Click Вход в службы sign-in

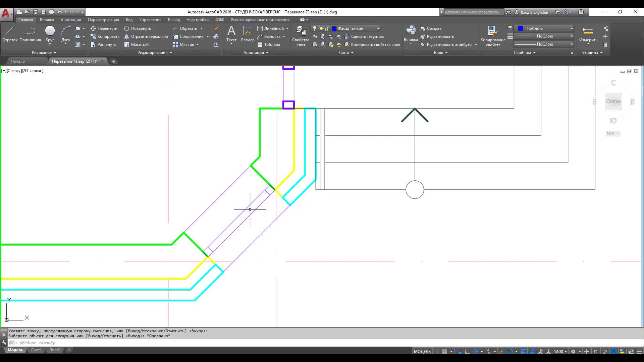click(533, 12)
